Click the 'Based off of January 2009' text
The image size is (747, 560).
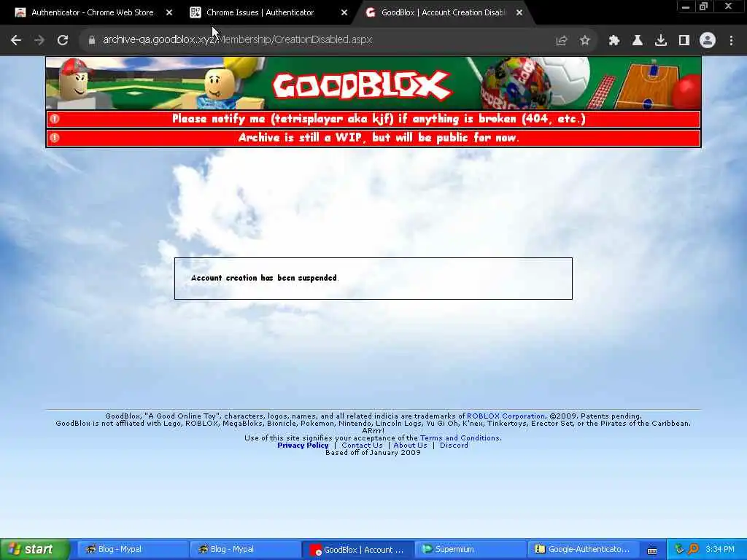[373, 453]
